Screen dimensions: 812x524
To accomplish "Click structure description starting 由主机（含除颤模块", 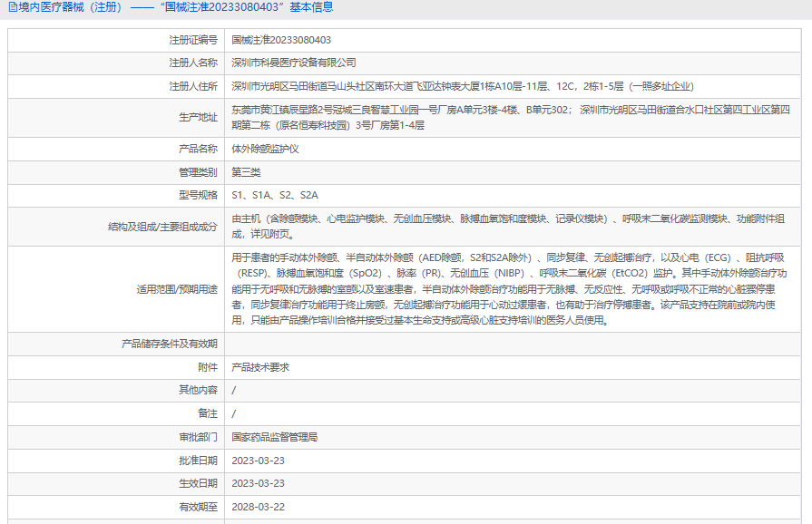I will click(508, 227).
